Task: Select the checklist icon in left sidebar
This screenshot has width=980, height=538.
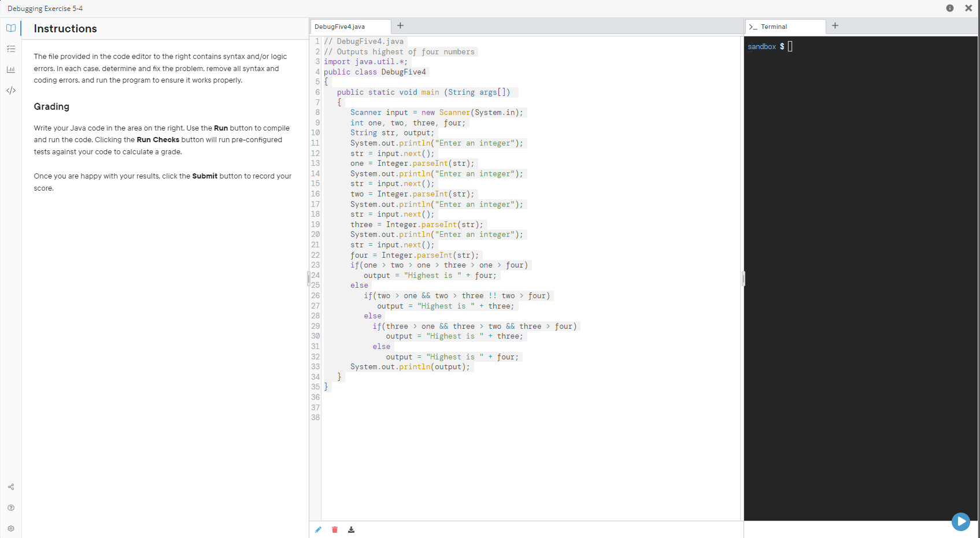Action: (x=10, y=49)
